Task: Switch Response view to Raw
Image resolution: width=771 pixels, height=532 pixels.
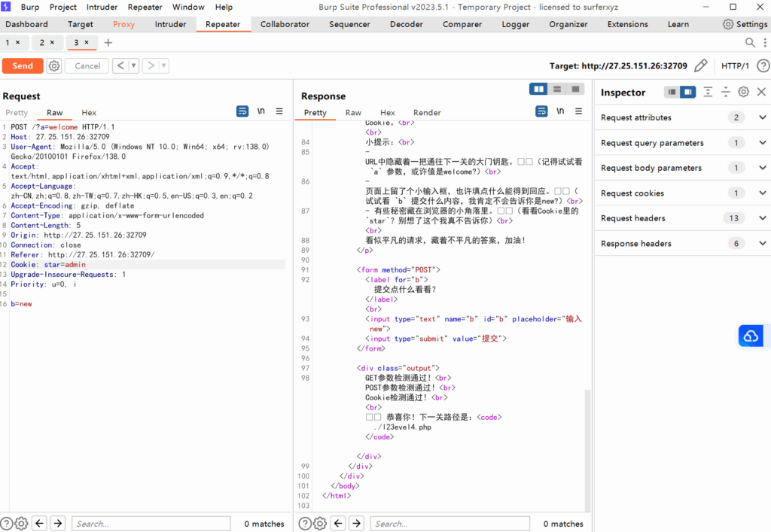Action: pos(353,112)
